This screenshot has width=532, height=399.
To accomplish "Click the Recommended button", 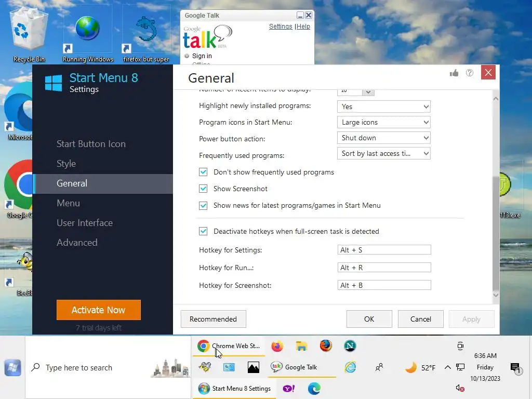I will (213, 319).
